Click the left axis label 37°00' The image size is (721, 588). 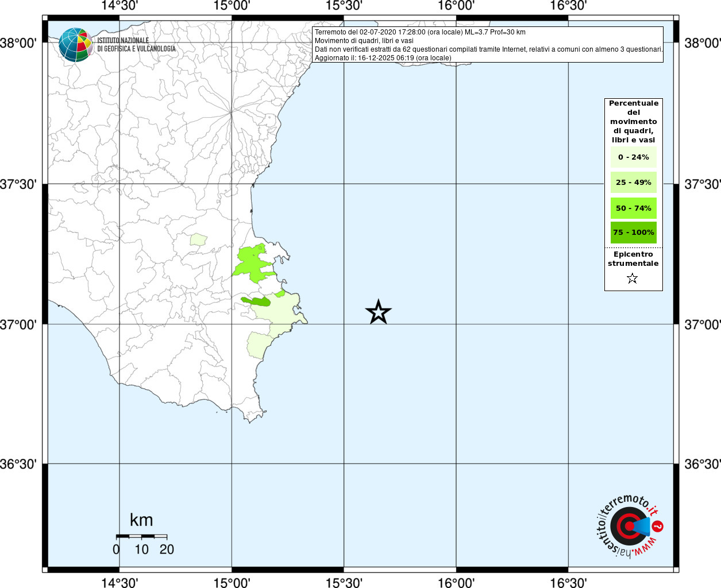pos(18,324)
